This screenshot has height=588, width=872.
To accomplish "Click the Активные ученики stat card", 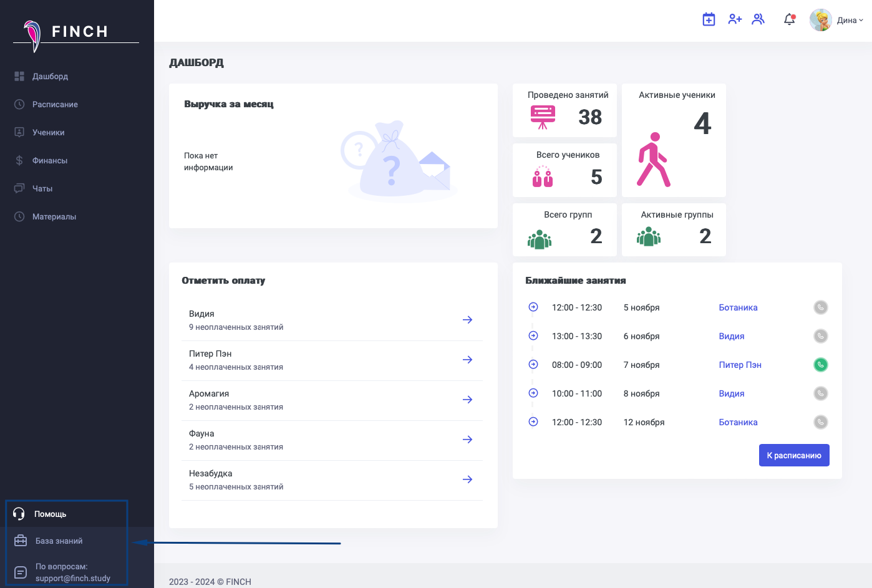I will [x=674, y=140].
